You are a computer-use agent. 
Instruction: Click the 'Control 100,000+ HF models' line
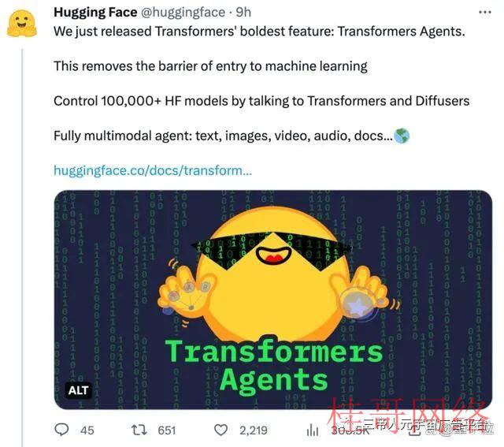pyautogui.click(x=261, y=101)
